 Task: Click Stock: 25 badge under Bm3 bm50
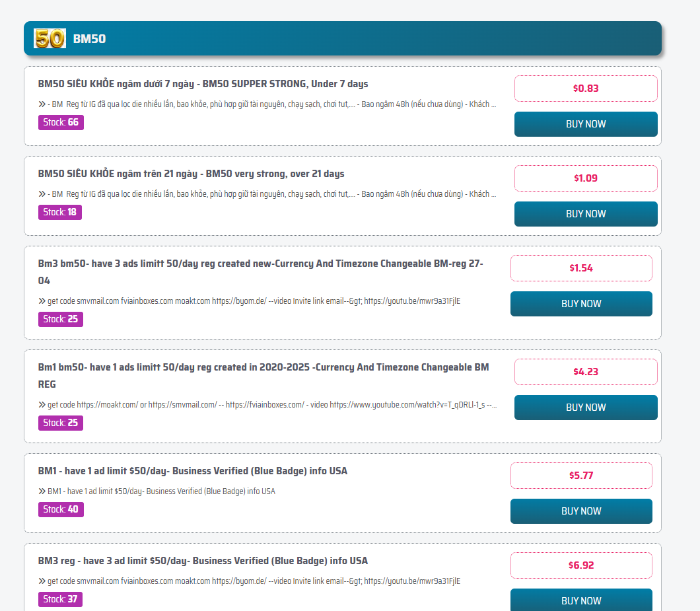(x=61, y=319)
